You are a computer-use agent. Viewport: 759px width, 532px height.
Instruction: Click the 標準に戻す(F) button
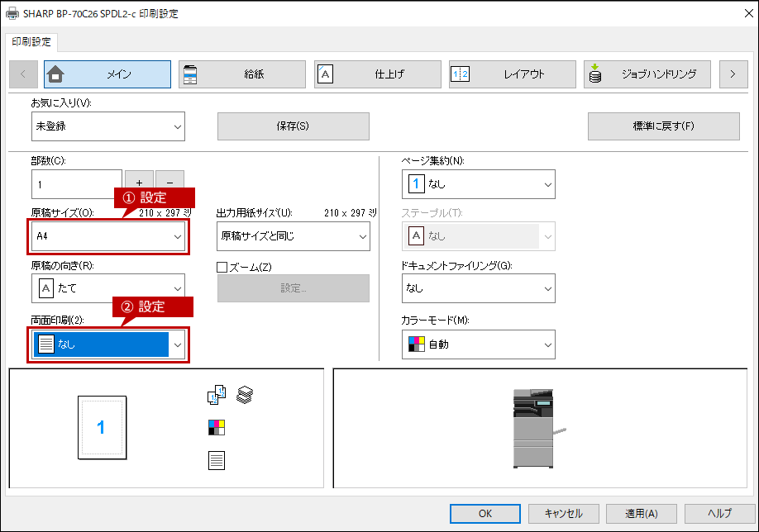tap(664, 126)
